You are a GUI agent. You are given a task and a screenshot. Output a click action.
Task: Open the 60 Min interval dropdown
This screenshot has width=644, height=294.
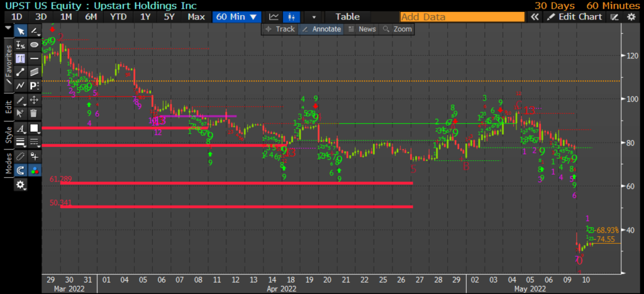coord(236,17)
